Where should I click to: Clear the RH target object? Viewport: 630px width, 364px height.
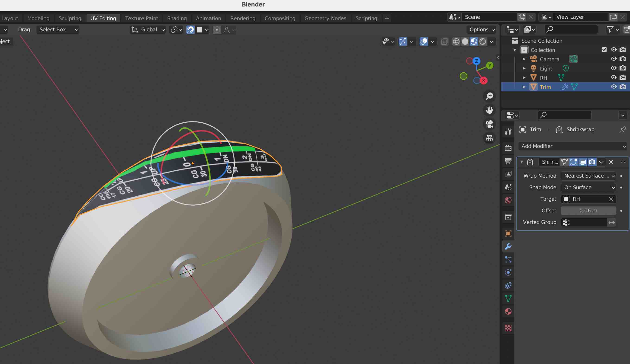[611, 199]
